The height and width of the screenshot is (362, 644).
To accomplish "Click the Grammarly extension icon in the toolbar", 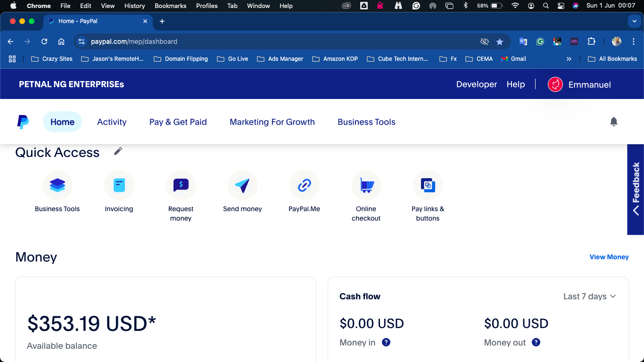I will click(540, 41).
